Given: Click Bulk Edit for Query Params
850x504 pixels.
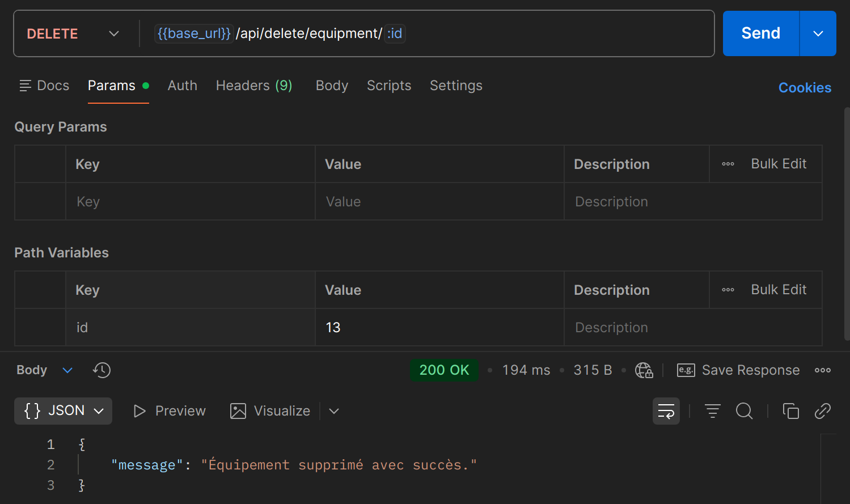Looking at the screenshot, I should point(779,164).
